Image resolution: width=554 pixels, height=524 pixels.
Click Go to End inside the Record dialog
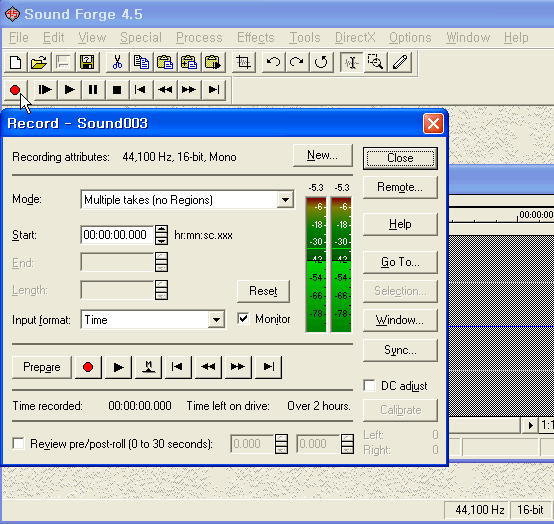(268, 367)
